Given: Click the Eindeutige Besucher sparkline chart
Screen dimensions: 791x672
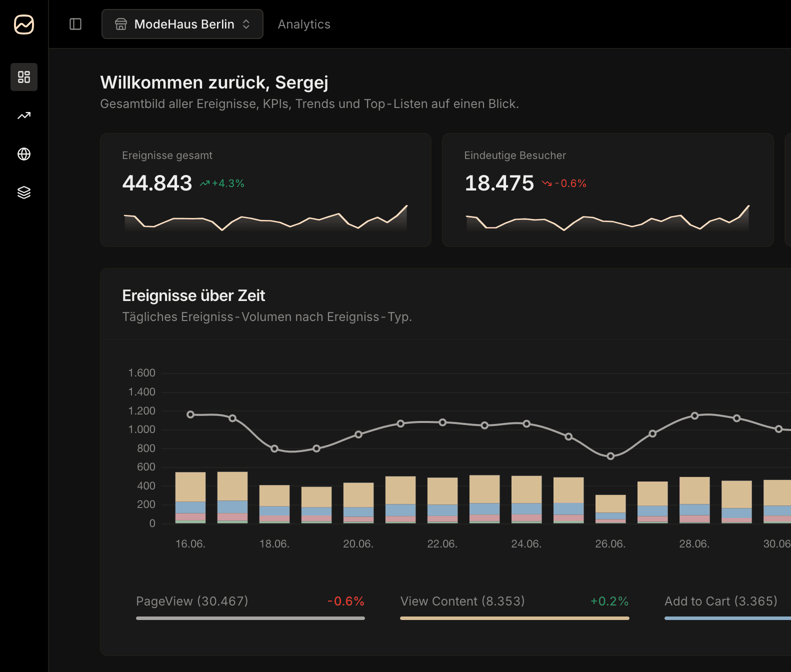Looking at the screenshot, I should click(x=607, y=217).
